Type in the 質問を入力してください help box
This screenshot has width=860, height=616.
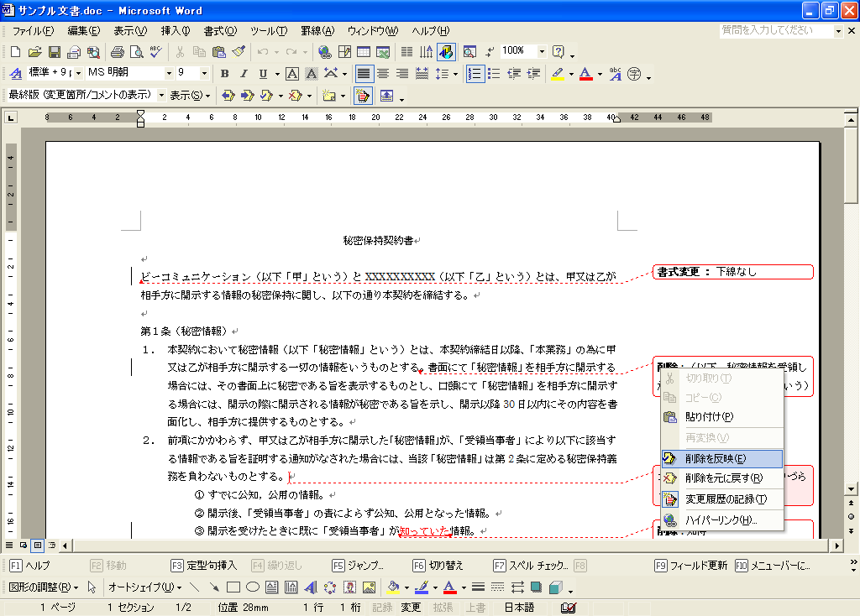tap(776, 30)
